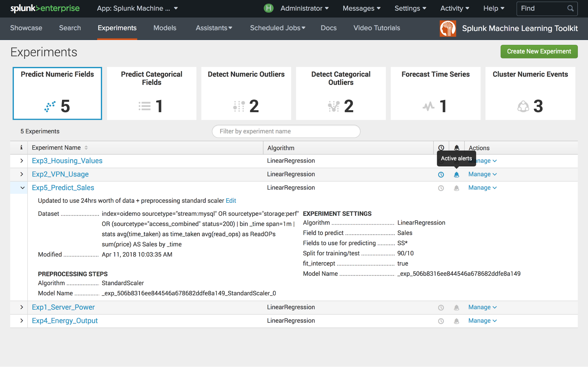Expand the Exp1_Server_Power experiment row
This screenshot has width=588, height=367.
tap(21, 307)
